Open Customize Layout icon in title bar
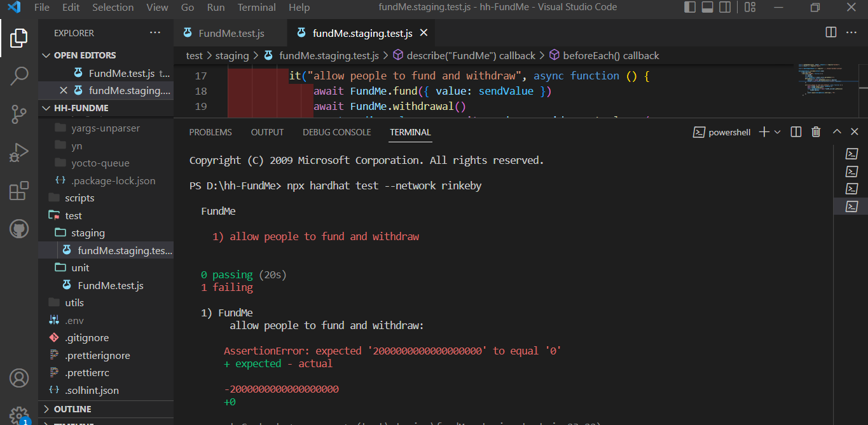The image size is (868, 425). click(750, 8)
